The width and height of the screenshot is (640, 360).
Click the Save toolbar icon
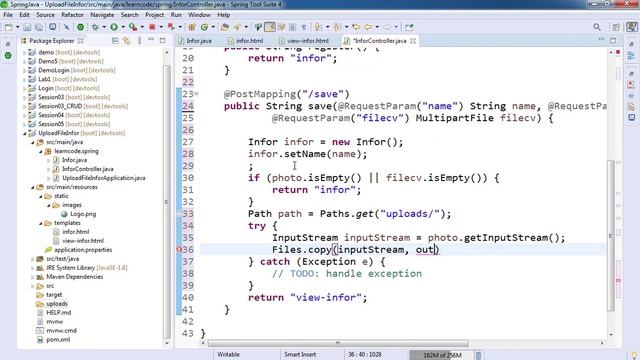point(27,27)
